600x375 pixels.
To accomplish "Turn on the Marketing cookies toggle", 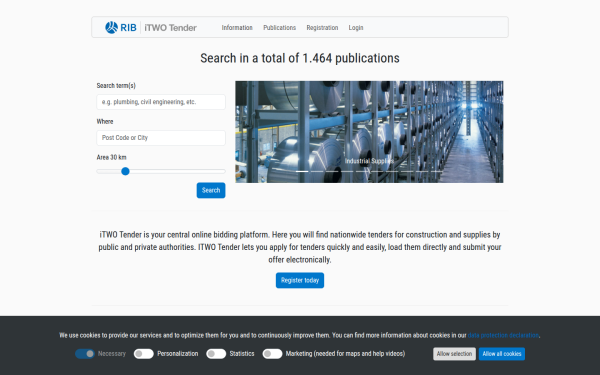I will [272, 354].
